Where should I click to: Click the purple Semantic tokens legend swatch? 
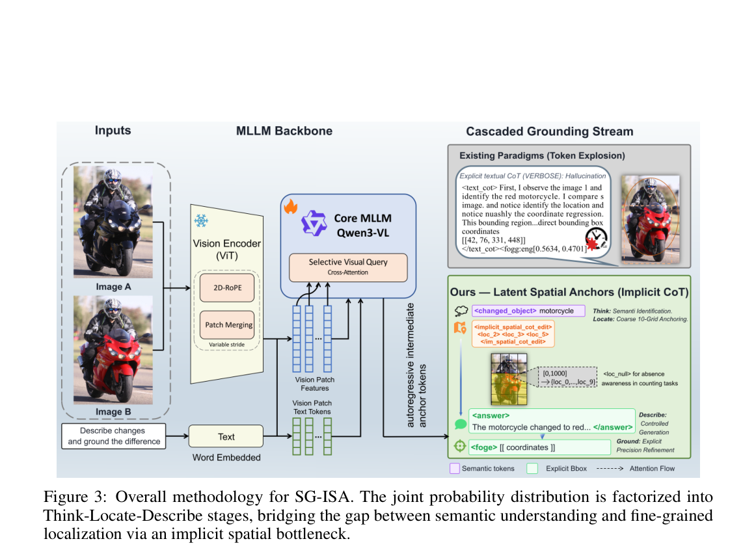click(x=454, y=469)
